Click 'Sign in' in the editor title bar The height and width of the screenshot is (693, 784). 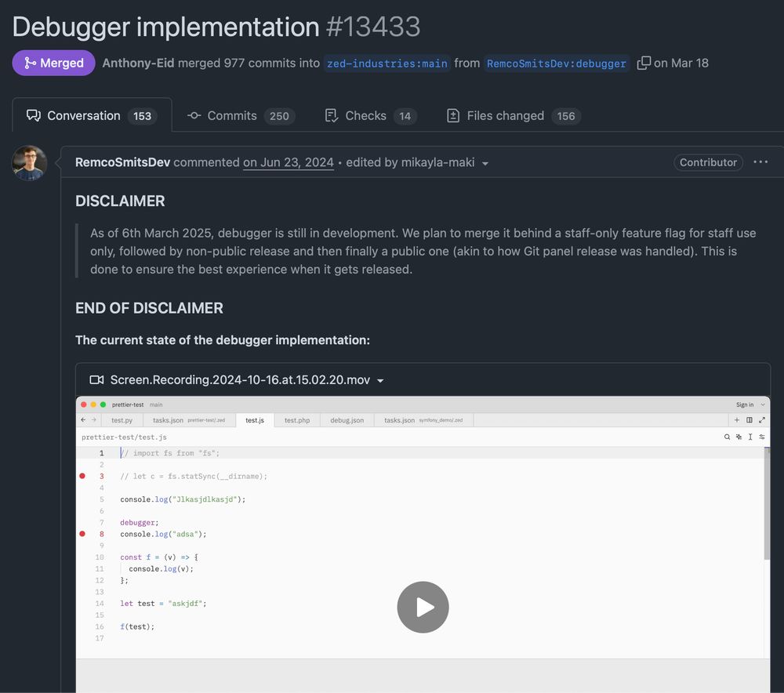pyautogui.click(x=745, y=405)
